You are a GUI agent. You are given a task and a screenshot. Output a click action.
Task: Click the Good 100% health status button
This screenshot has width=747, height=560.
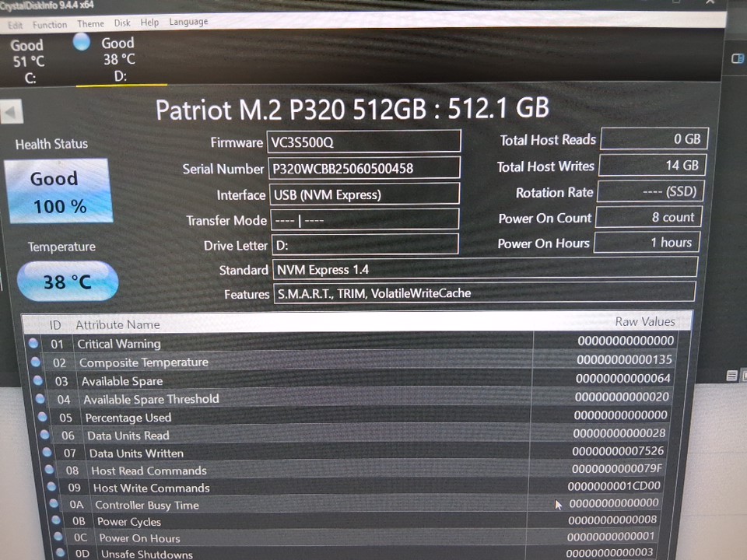tap(58, 191)
